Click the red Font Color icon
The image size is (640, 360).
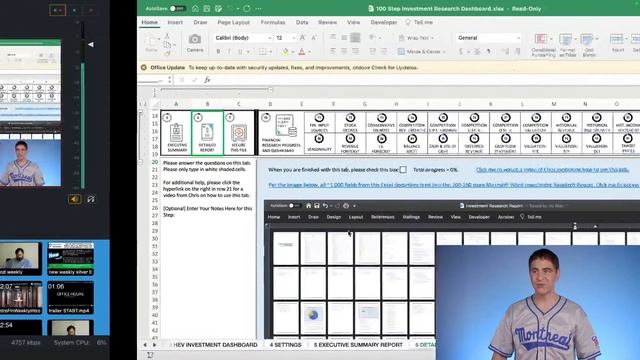(302, 52)
